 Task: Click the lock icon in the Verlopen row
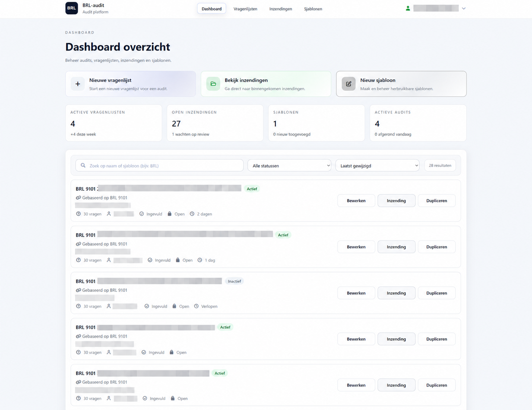pos(174,306)
